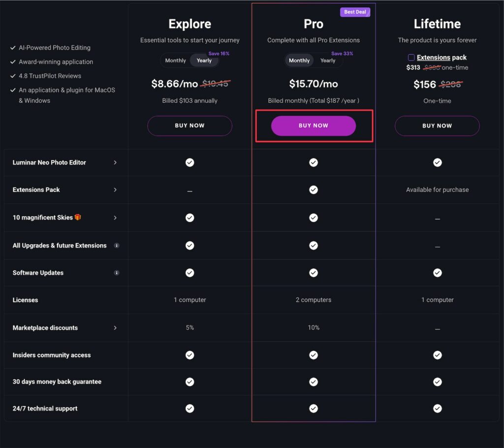Buy the Lifetime plan now
This screenshot has height=448, width=504.
(437, 126)
